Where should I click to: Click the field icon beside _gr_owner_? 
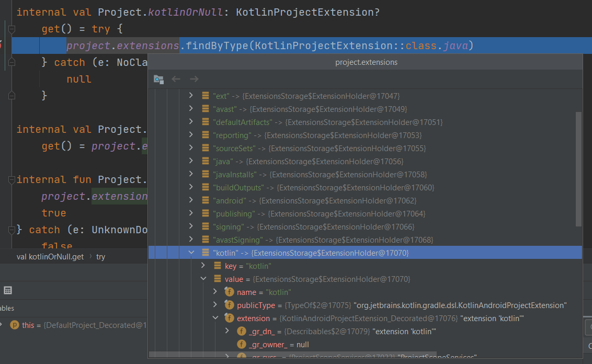click(x=241, y=344)
